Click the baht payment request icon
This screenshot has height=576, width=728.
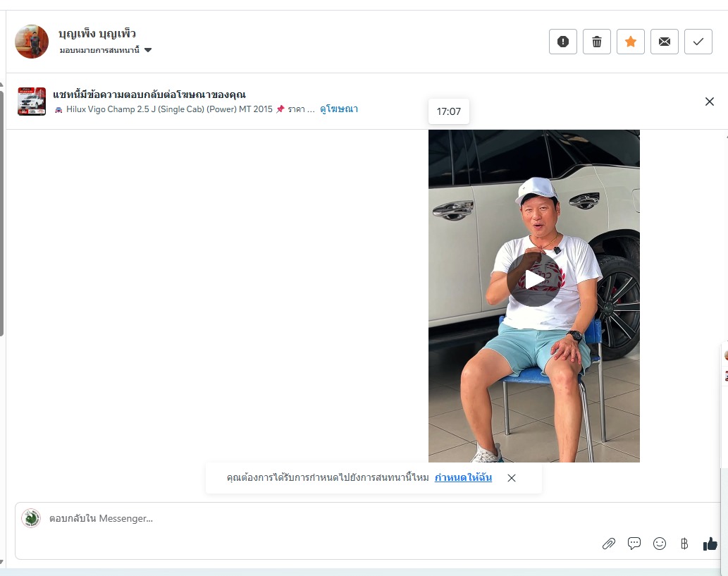pos(684,544)
